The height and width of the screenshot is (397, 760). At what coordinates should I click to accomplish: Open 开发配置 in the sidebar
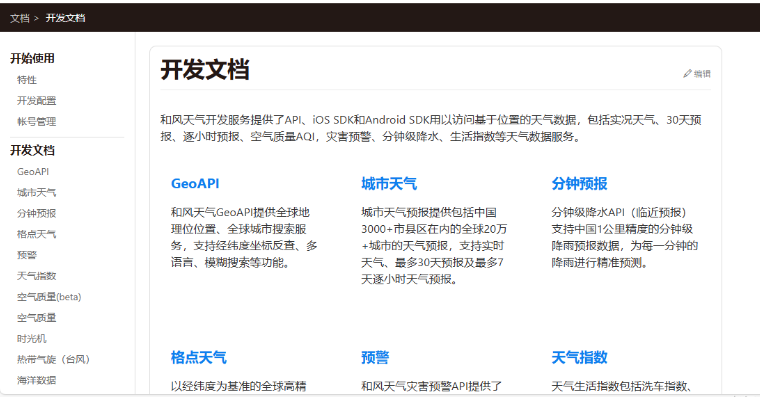36,101
